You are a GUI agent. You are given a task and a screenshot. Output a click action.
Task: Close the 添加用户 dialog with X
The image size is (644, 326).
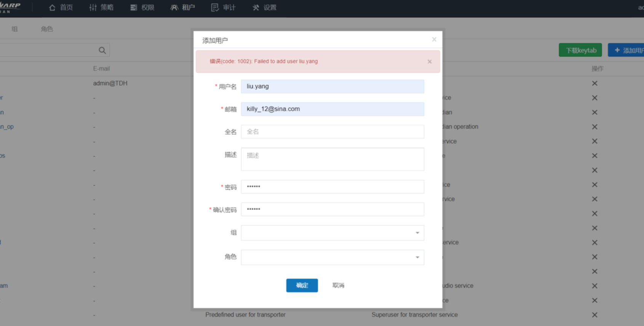434,40
